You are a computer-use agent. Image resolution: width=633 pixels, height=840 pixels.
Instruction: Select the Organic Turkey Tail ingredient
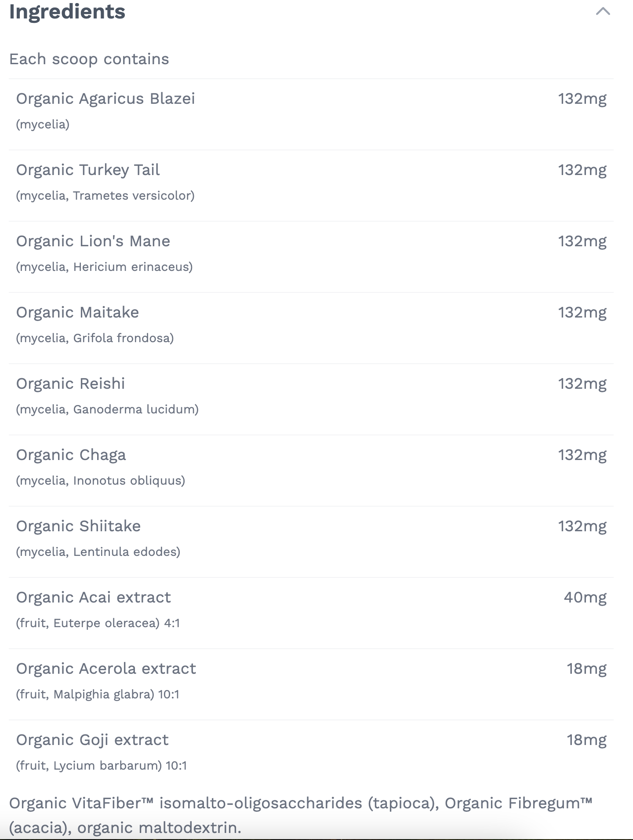[x=88, y=170]
